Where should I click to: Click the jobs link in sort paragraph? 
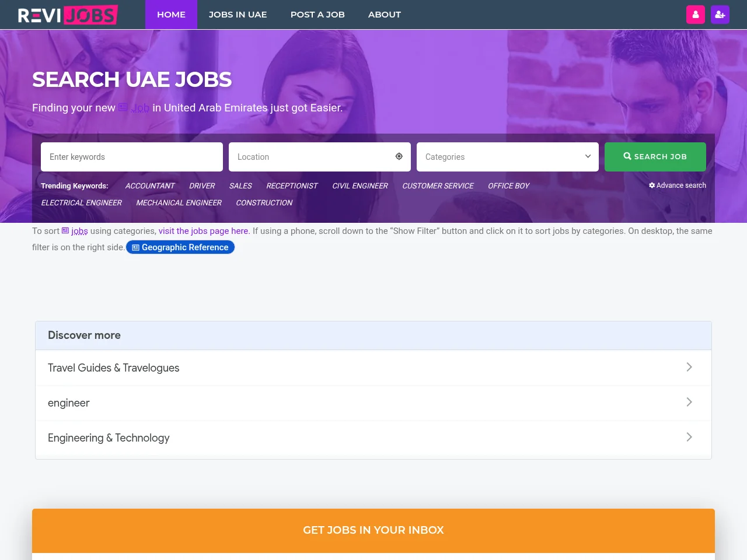coord(75,231)
